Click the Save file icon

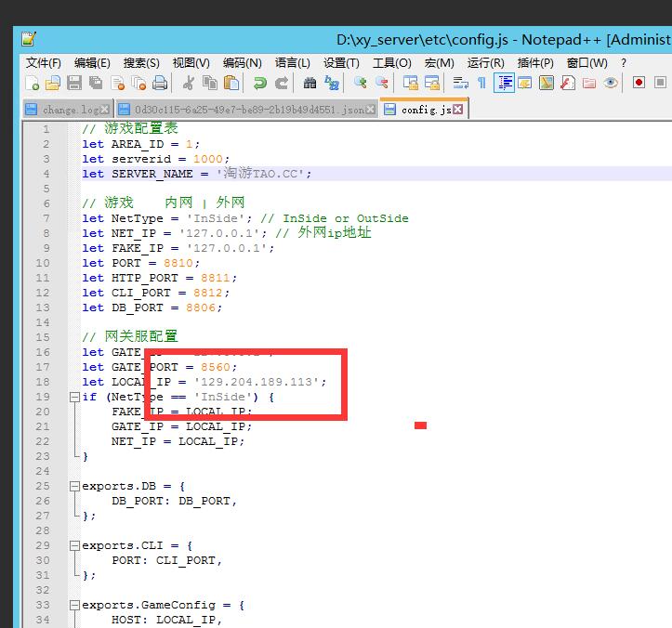72,83
